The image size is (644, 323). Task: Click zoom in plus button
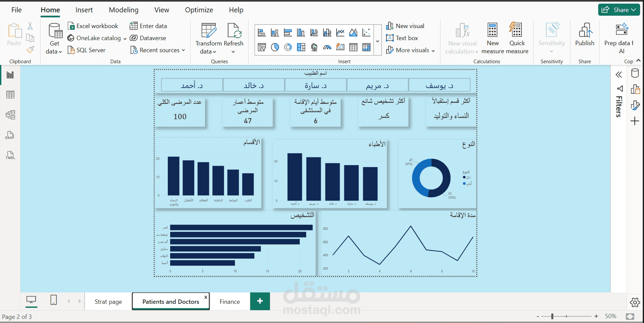click(596, 316)
